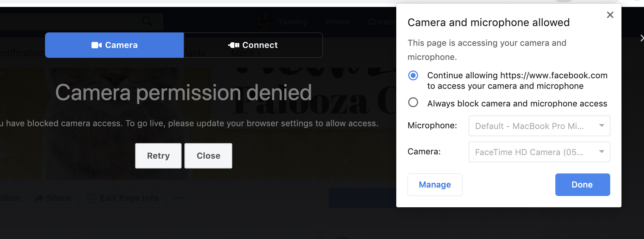
Task: Confirm with the blue Done button
Action: pyautogui.click(x=582, y=185)
